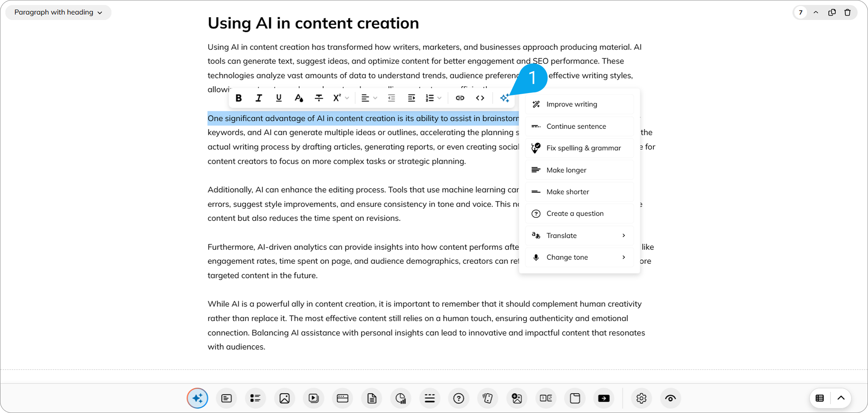Select the AI sparkle icon in the formatting toolbar

tap(505, 98)
